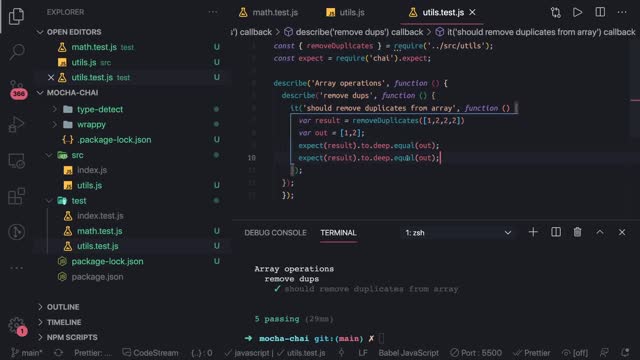Split the editor to the right
The image size is (640, 360).
point(600,12)
